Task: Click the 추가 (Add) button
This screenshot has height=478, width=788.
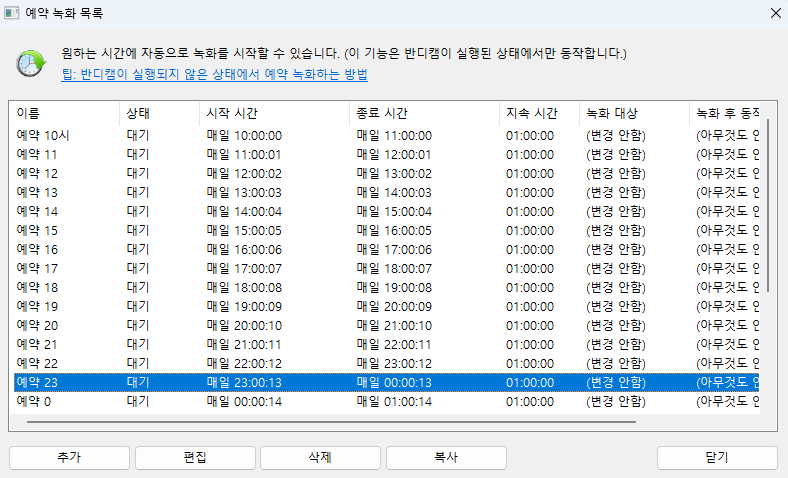Action: coord(69,457)
